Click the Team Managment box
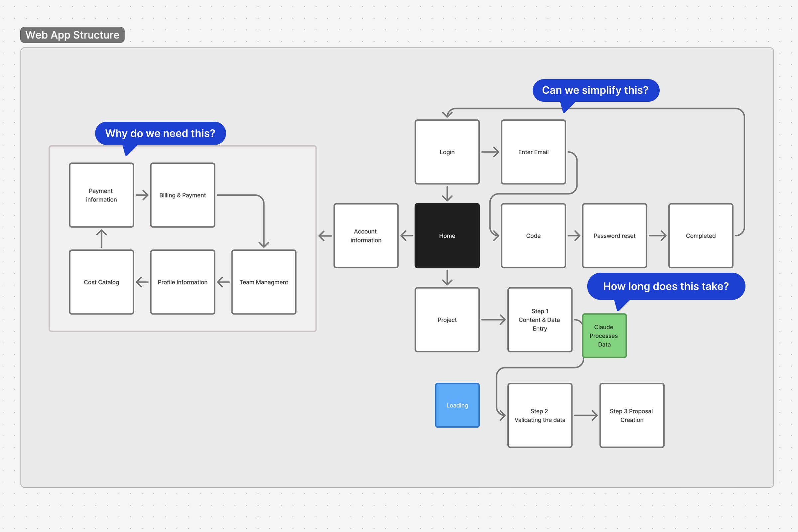This screenshot has height=532, width=798. [x=264, y=282]
